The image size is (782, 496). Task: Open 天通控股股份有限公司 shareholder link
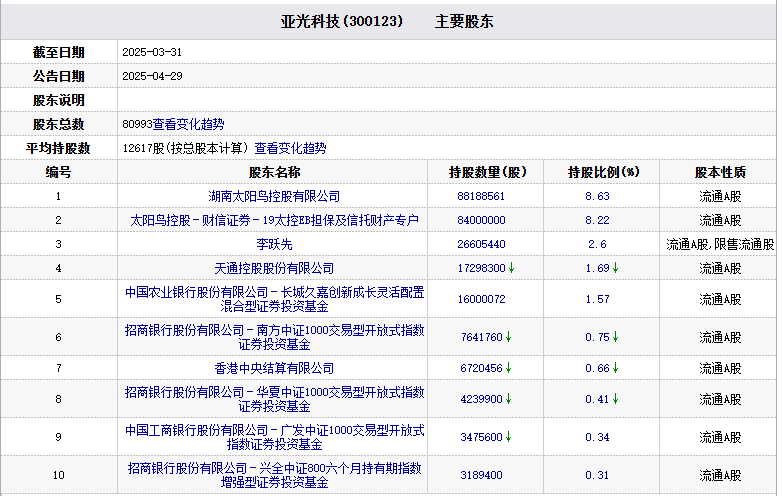tap(274, 268)
